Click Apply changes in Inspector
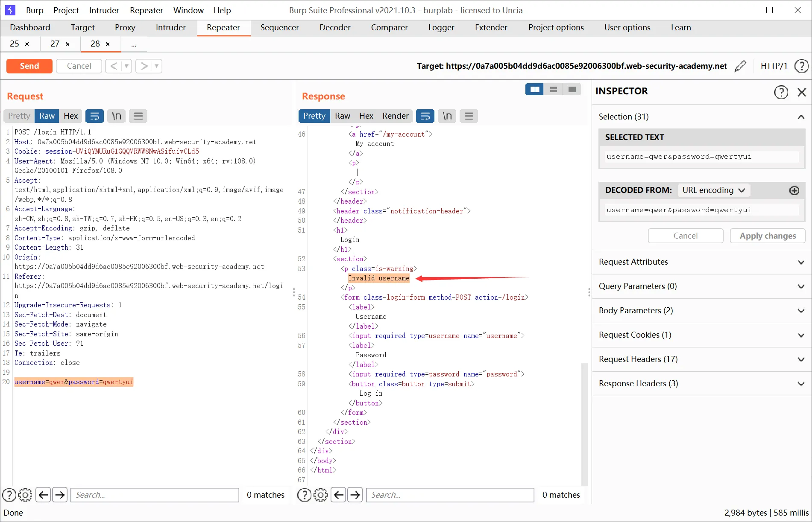This screenshot has width=812, height=522. tap(768, 236)
